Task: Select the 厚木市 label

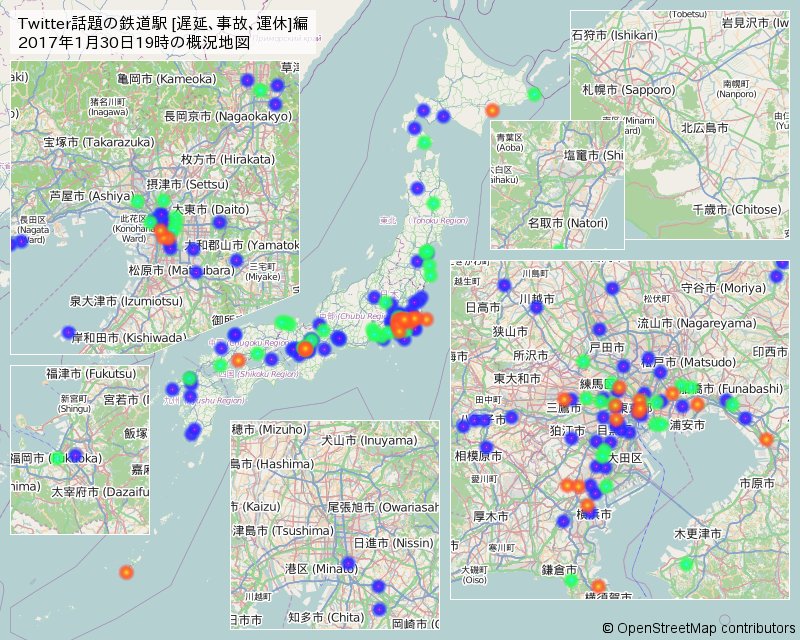Action: point(490,516)
